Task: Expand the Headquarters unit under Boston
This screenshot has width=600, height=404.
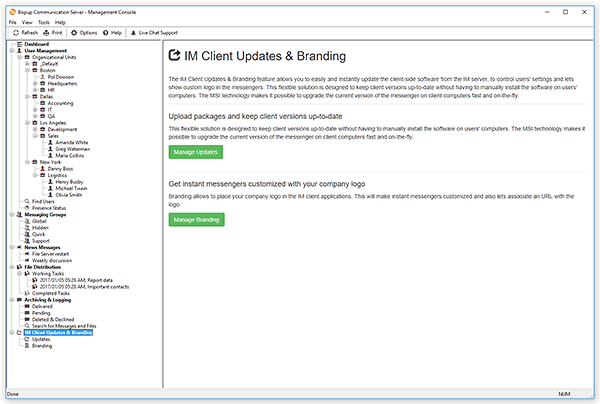Action: pos(35,83)
